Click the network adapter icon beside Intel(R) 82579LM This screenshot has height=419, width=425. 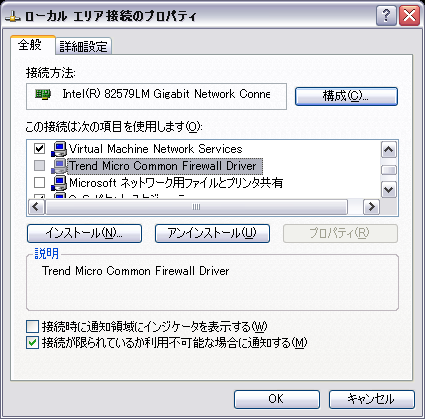(x=43, y=95)
